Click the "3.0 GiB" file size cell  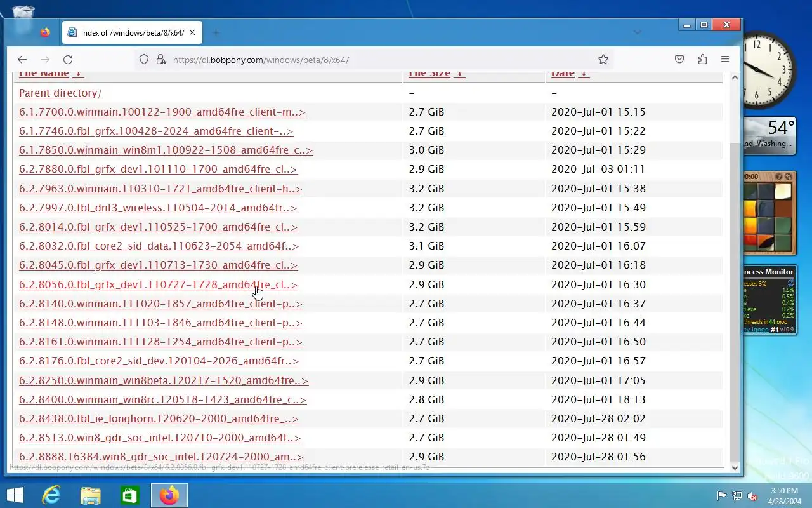(x=426, y=150)
